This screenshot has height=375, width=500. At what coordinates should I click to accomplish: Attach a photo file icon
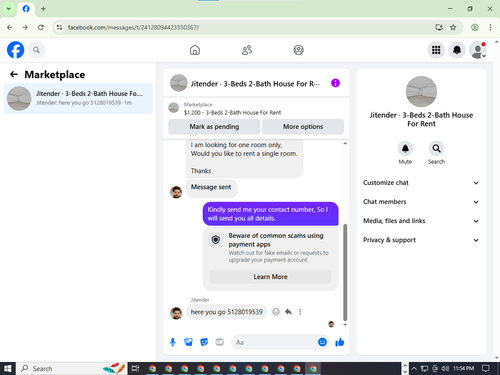coord(188,342)
